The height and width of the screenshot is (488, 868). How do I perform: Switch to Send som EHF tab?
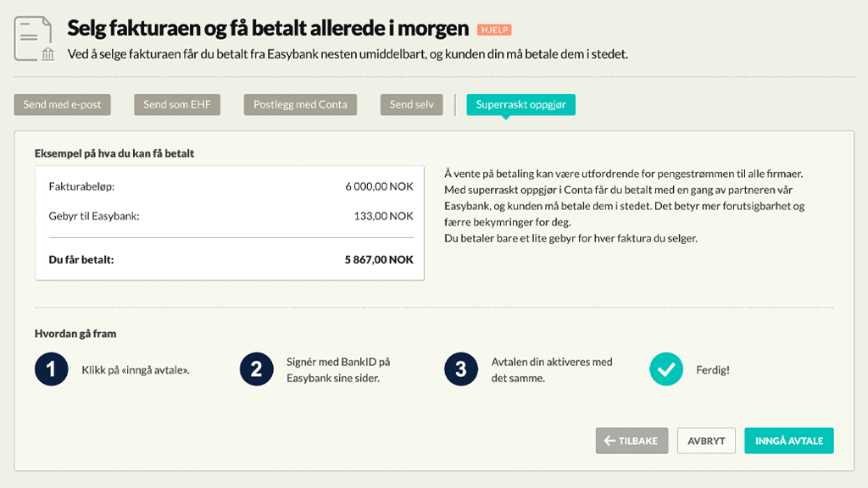pos(177,104)
